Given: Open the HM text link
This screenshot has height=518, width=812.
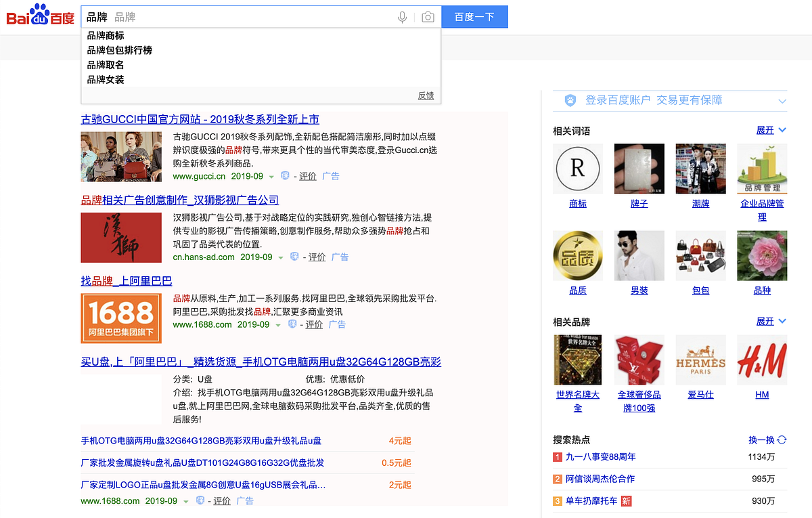Looking at the screenshot, I should pyautogui.click(x=763, y=395).
